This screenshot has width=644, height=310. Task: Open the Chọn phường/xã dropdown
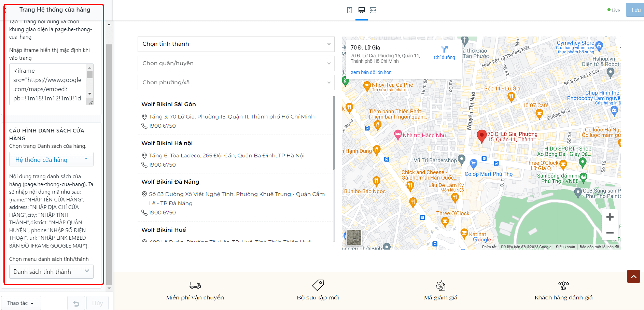click(236, 82)
